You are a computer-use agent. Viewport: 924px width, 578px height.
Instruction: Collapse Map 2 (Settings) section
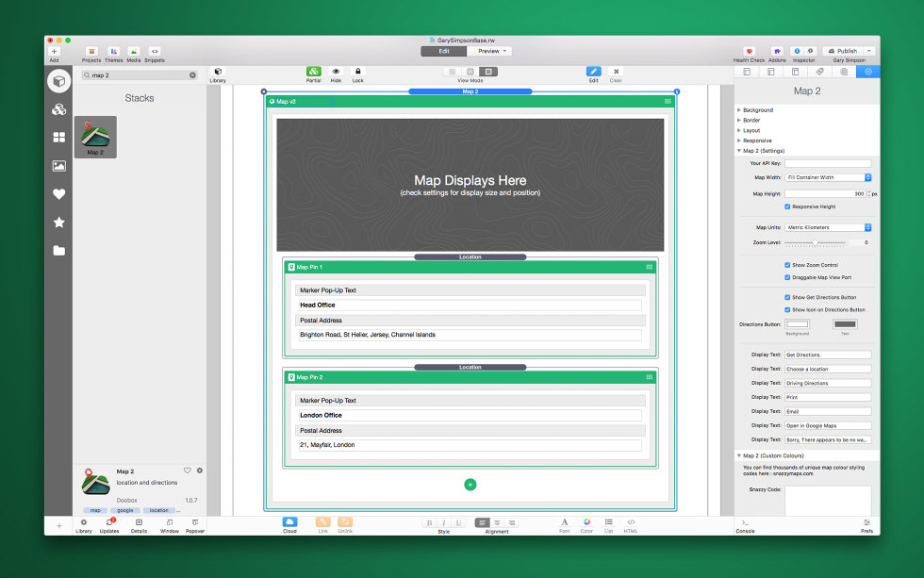739,151
